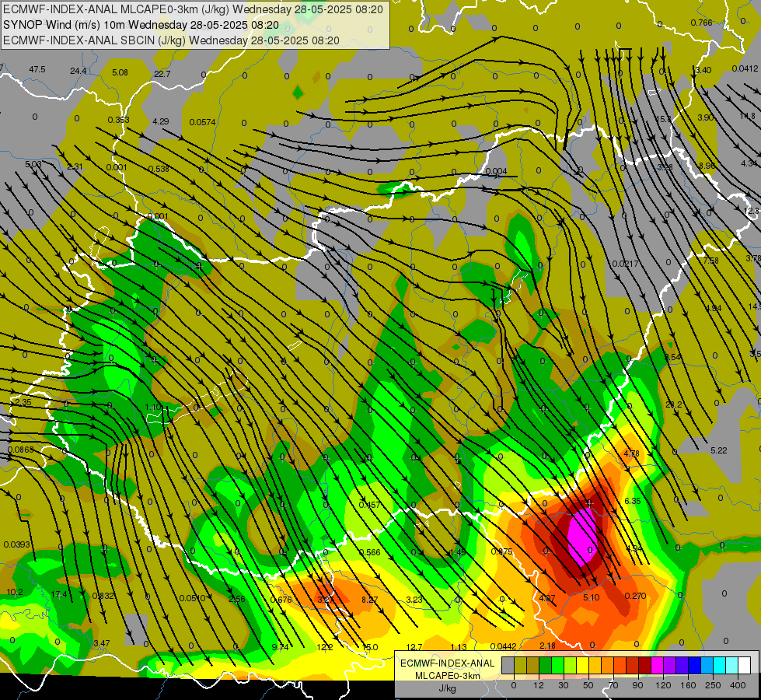
Task: Click the 8.54 map value
Action: tap(672, 357)
